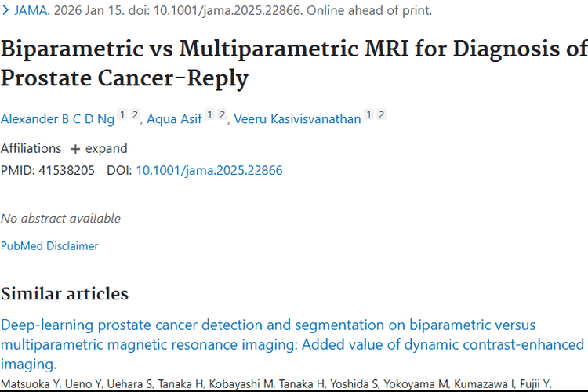Viewport: 588px width, 392px height.
Task: Show affiliation 2 for Aqua Asif
Action: click(222, 115)
